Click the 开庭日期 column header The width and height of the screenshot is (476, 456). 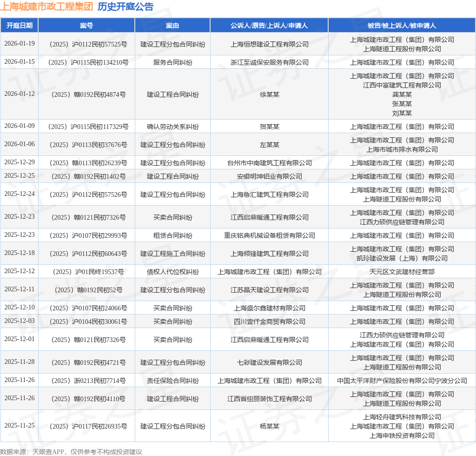(x=20, y=26)
